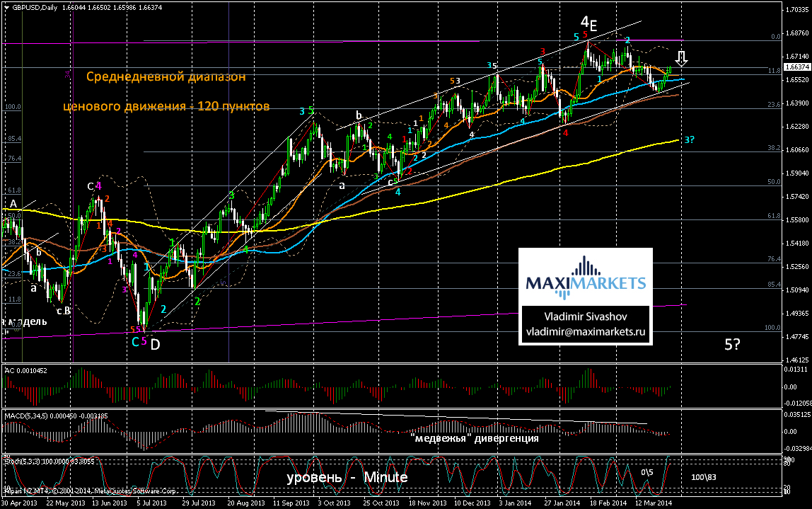The width and height of the screenshot is (812, 509).
Task: Click the white '5?' forecast label
Action: 732,345
